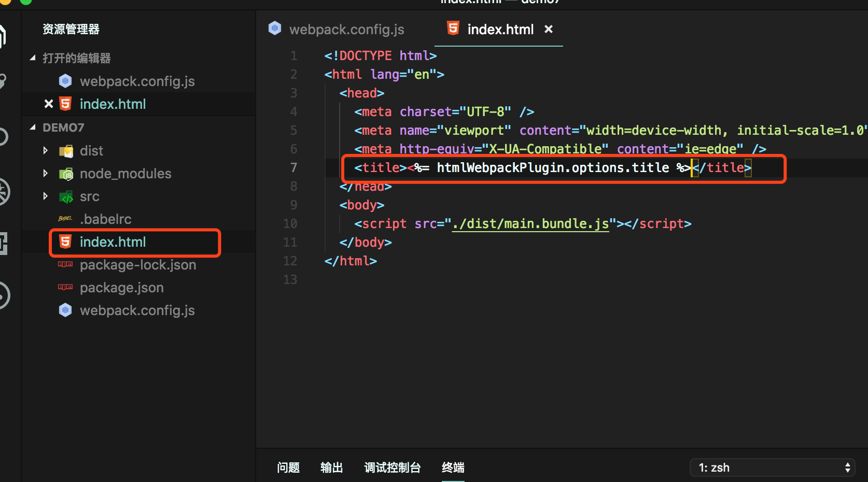Click the 资源管理器 sidebar title
Image resolution: width=868 pixels, height=482 pixels.
[71, 29]
